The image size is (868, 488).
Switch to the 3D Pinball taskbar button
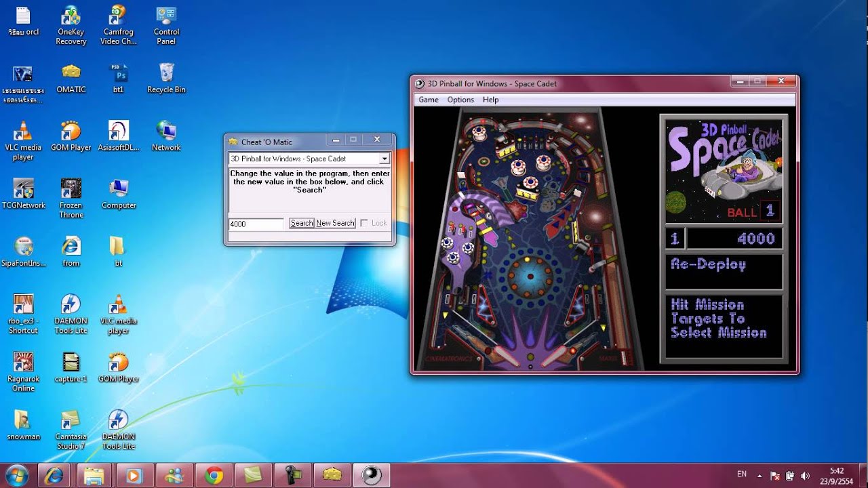(x=372, y=476)
